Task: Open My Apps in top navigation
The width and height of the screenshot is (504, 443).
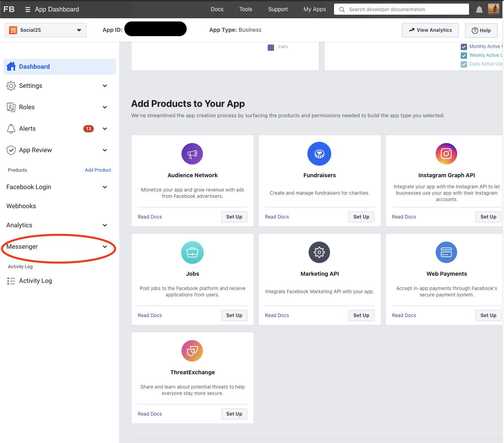Action: (315, 9)
